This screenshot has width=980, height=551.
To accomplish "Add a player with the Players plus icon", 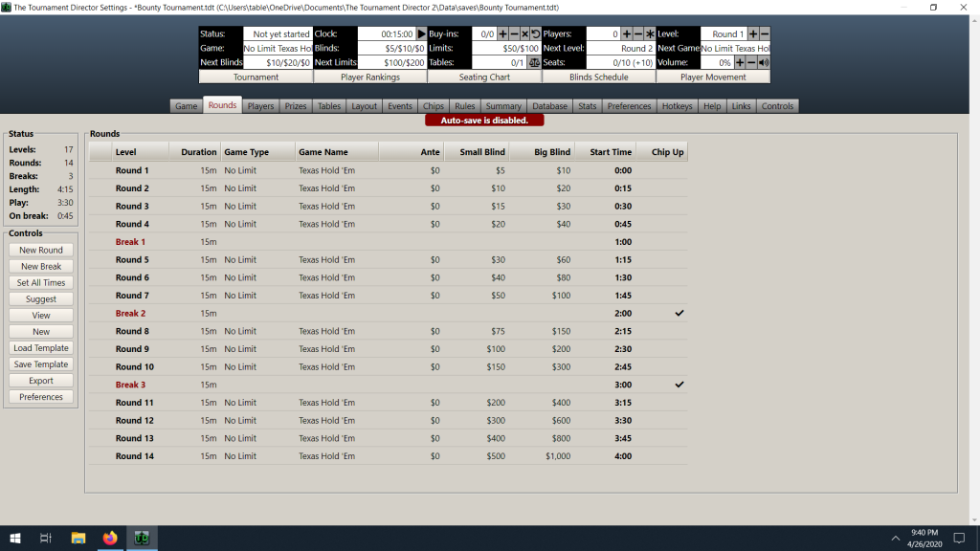I will click(x=627, y=33).
